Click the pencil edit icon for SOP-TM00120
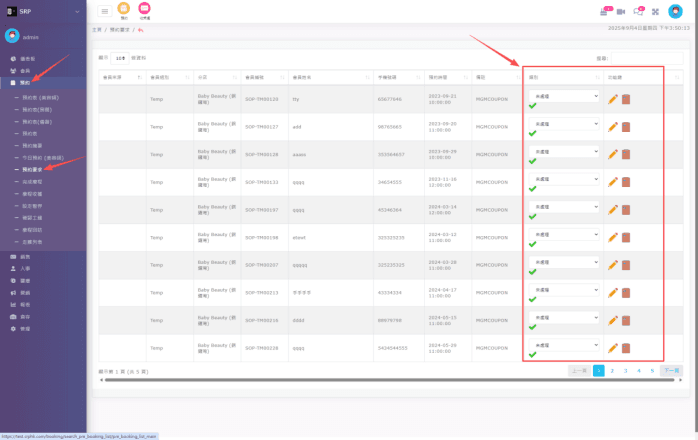 [x=612, y=98]
